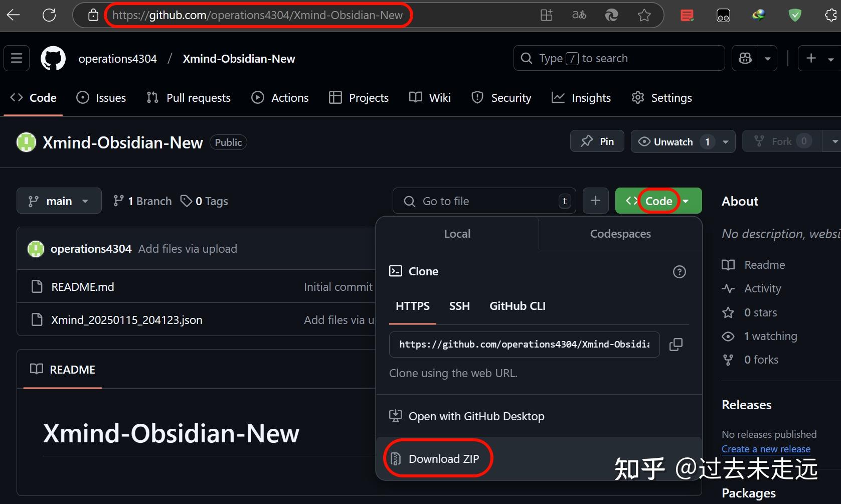The image size is (841, 504).
Task: Select the SSH clone tab
Action: coord(459,306)
